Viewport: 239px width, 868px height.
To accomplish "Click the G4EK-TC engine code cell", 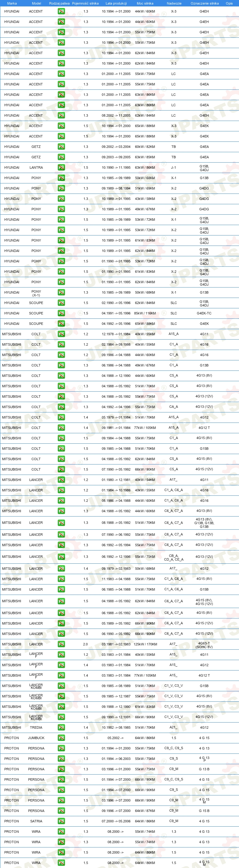I will (x=204, y=313).
